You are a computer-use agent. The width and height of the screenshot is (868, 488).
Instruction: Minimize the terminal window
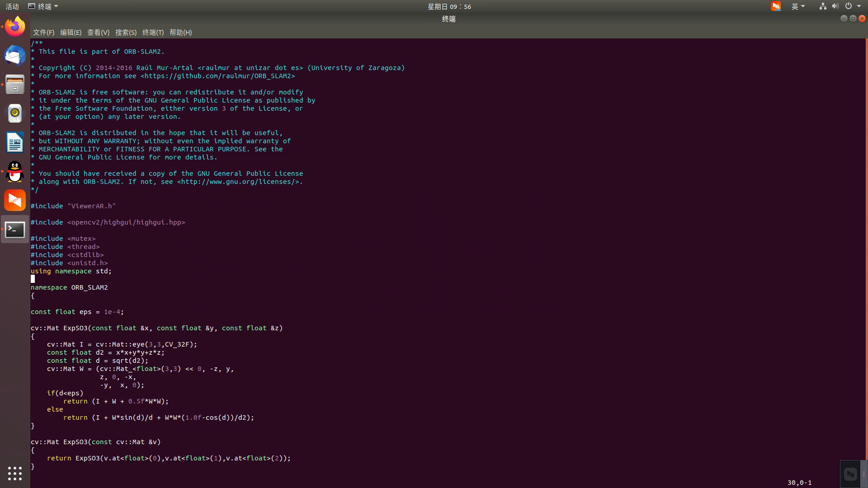(844, 19)
